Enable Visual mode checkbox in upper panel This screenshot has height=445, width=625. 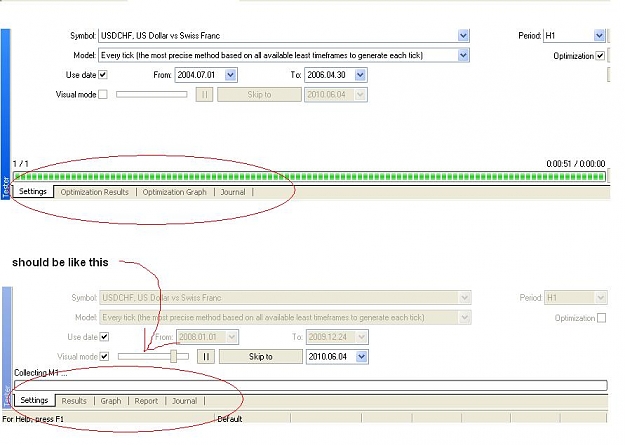tap(103, 95)
